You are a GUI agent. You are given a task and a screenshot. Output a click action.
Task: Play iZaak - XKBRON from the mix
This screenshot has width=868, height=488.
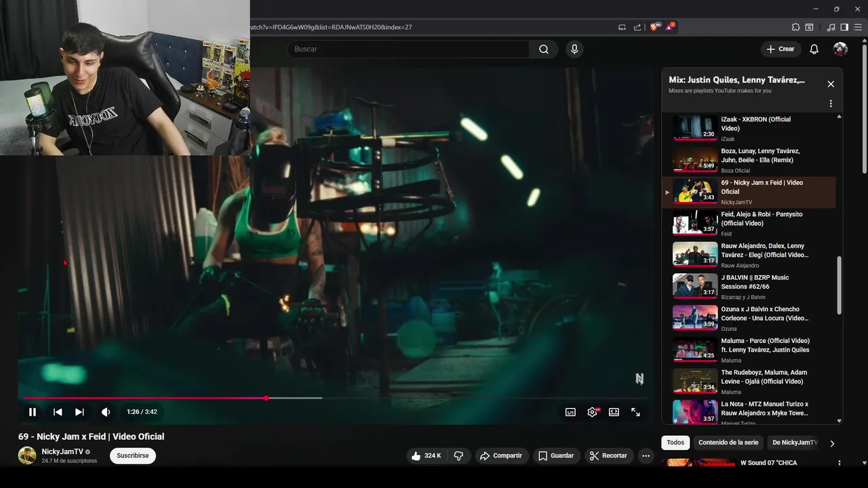[749, 128]
